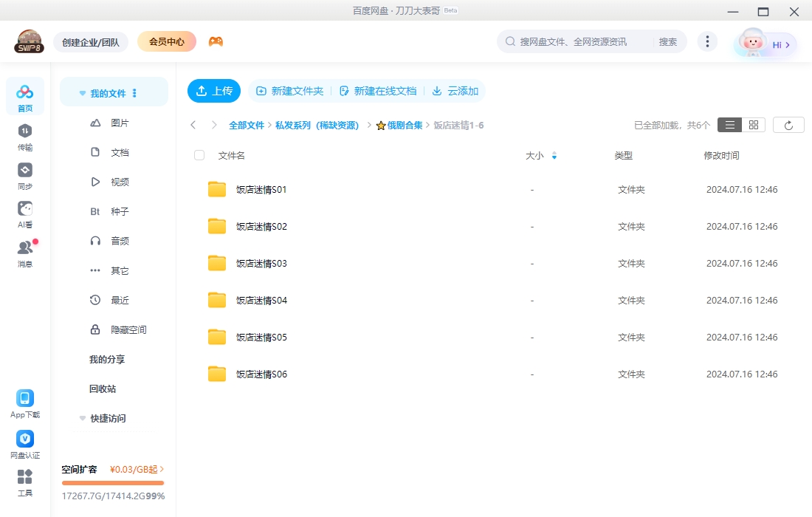Toggle the select-all checkbox beside 文件名
Screen dimensions: 812x517
(199, 155)
